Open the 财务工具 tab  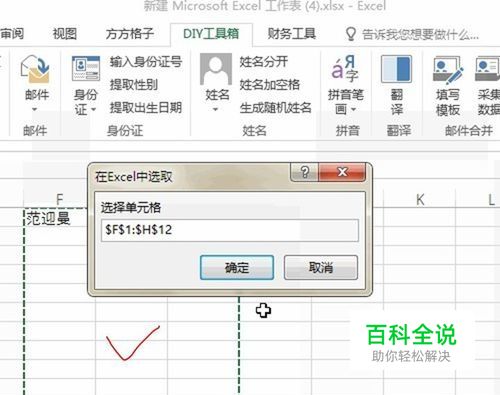pyautogui.click(x=292, y=34)
